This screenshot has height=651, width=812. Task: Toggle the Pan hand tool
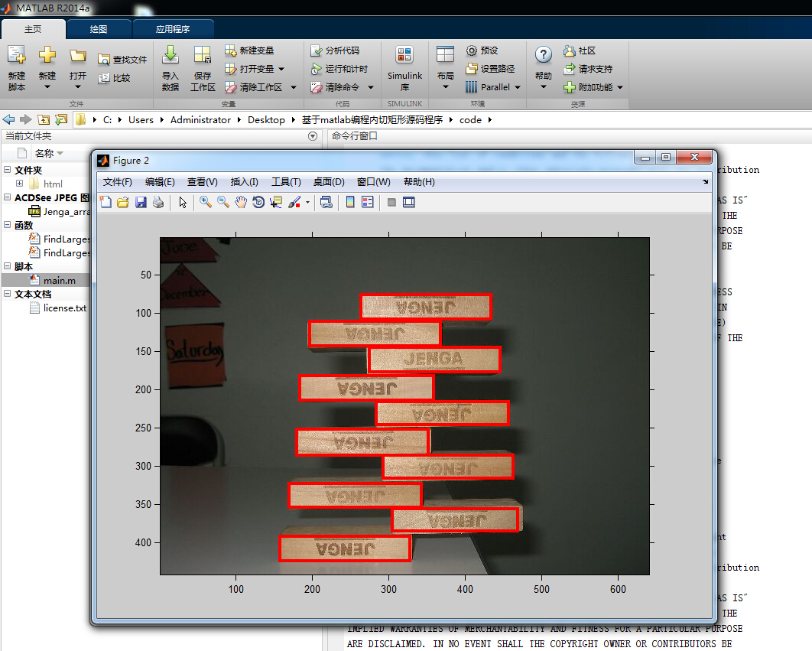coord(241,202)
